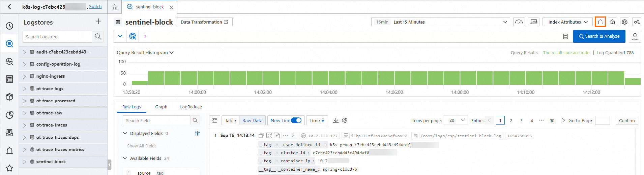The height and width of the screenshot is (175, 644).
Task: Click the Search Logstores magnifier icon
Action: pos(98,36)
